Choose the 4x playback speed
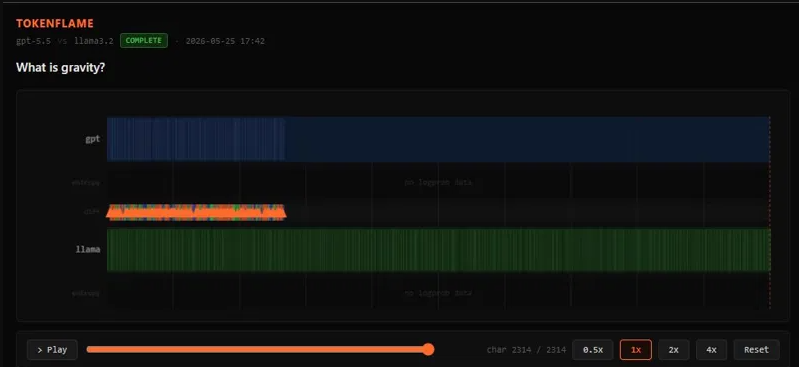799x367 pixels. 711,350
